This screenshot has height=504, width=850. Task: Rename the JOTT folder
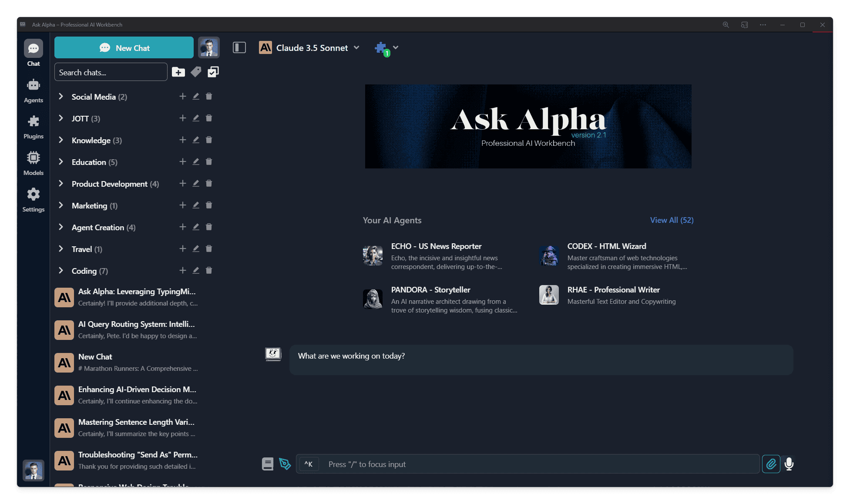pos(196,118)
